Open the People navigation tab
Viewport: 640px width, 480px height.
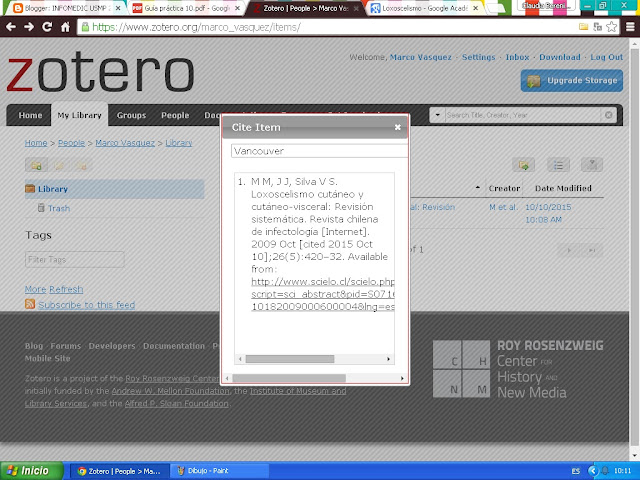pyautogui.click(x=175, y=116)
